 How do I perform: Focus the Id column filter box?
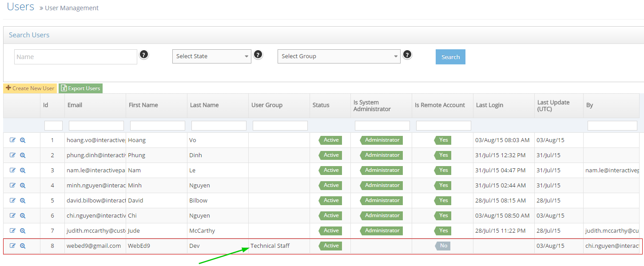(x=53, y=126)
